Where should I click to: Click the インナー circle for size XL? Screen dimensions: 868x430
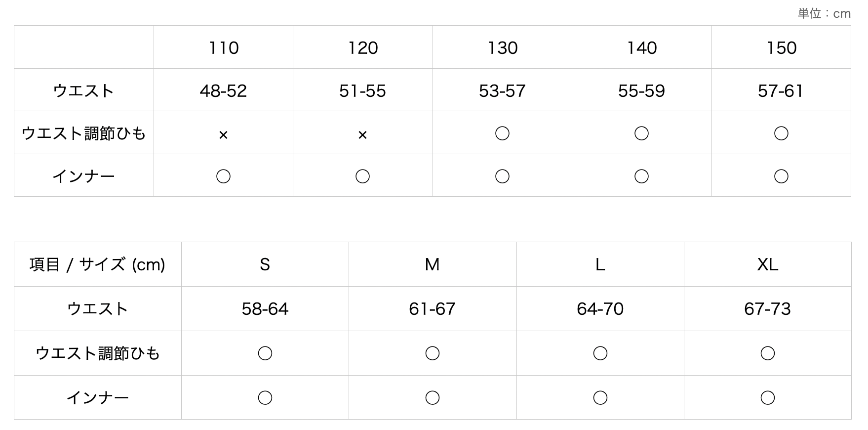768,398
